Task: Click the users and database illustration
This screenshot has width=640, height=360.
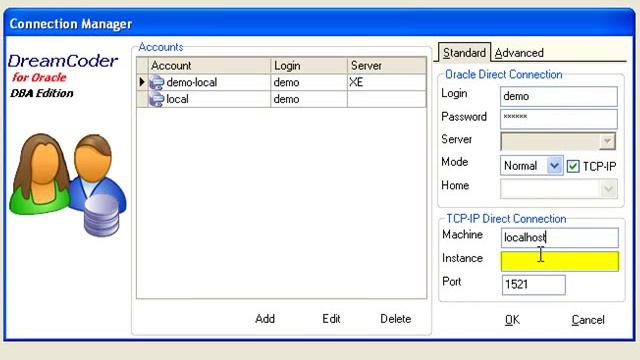Action: (68, 185)
